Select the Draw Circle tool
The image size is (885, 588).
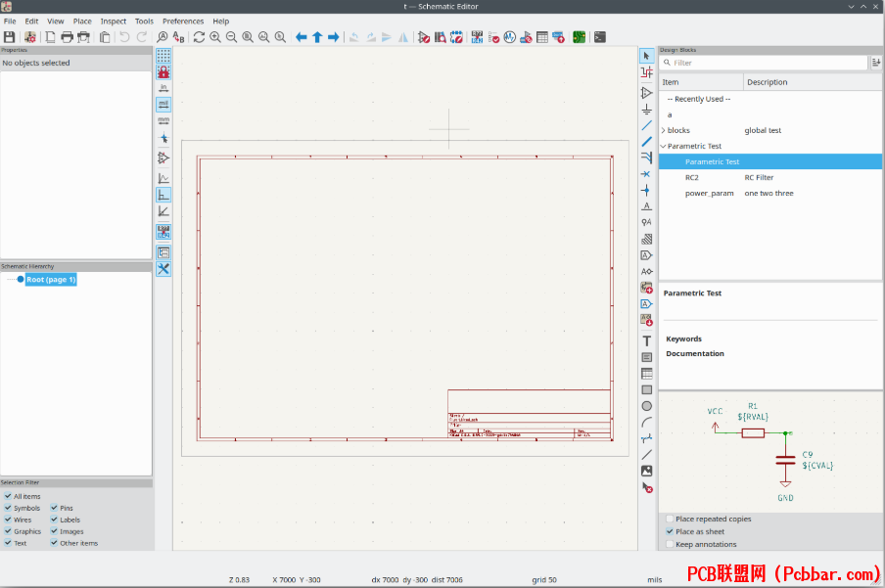[647, 406]
